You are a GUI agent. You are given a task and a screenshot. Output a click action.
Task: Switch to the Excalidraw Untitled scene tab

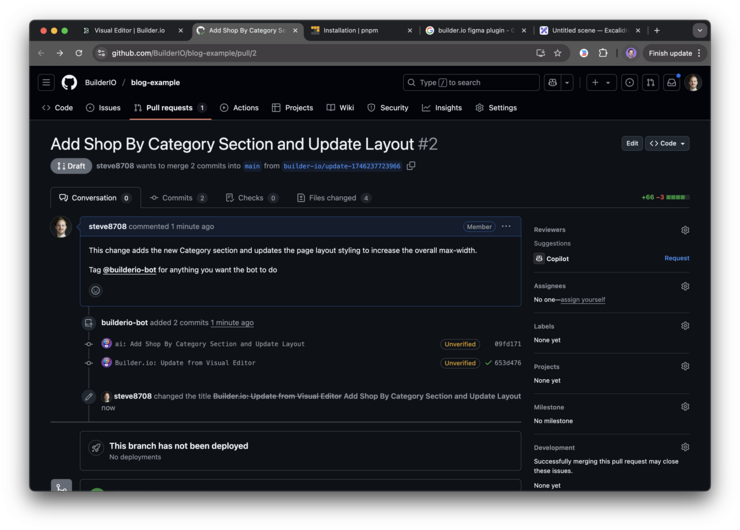[x=590, y=30]
